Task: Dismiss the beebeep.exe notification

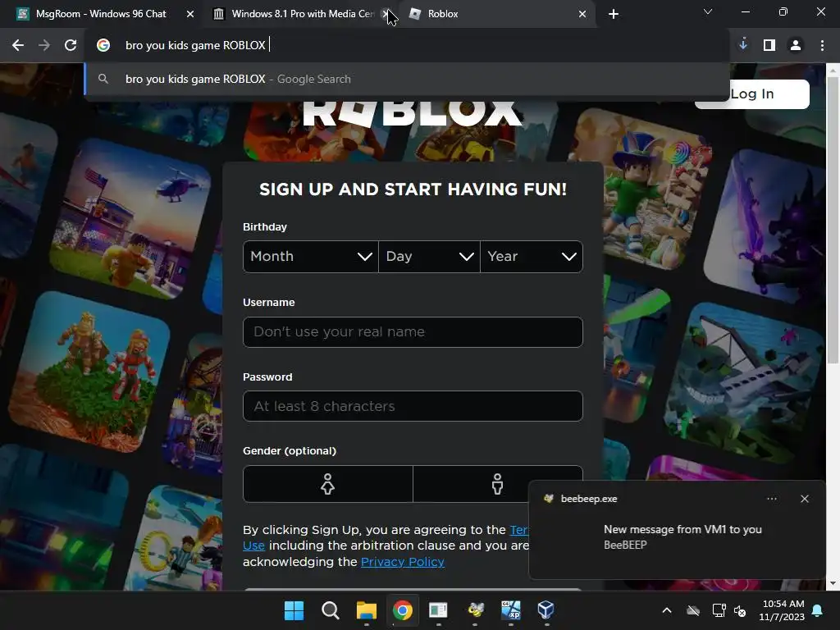Action: (x=805, y=499)
